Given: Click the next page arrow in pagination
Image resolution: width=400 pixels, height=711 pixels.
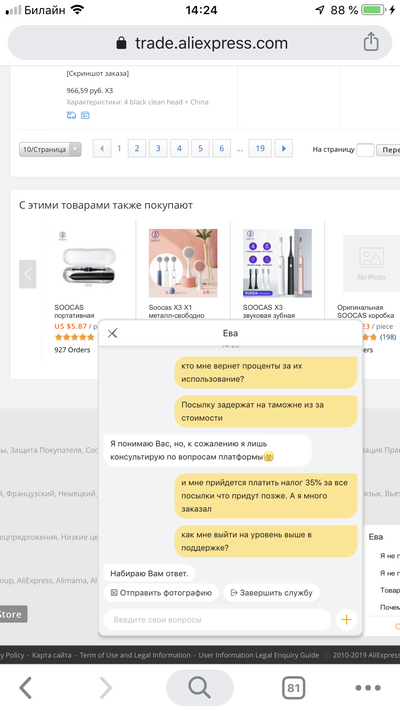Looking at the screenshot, I should (x=284, y=148).
